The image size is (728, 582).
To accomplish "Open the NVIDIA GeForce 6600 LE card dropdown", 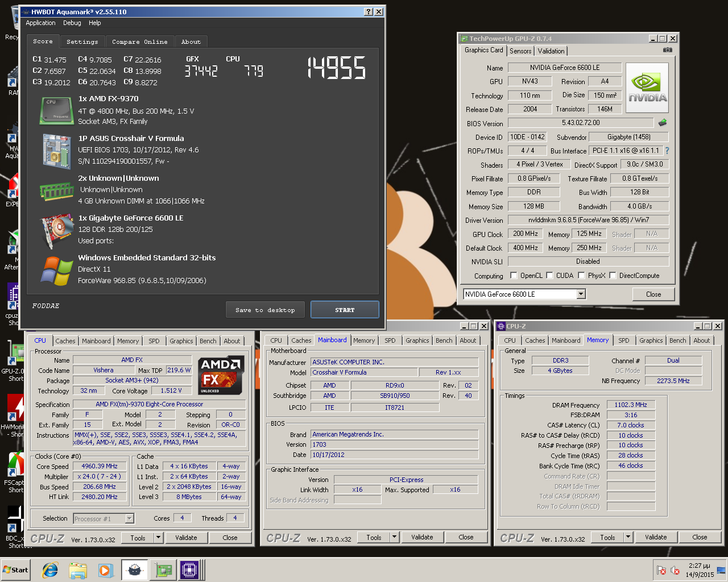I will coord(581,294).
